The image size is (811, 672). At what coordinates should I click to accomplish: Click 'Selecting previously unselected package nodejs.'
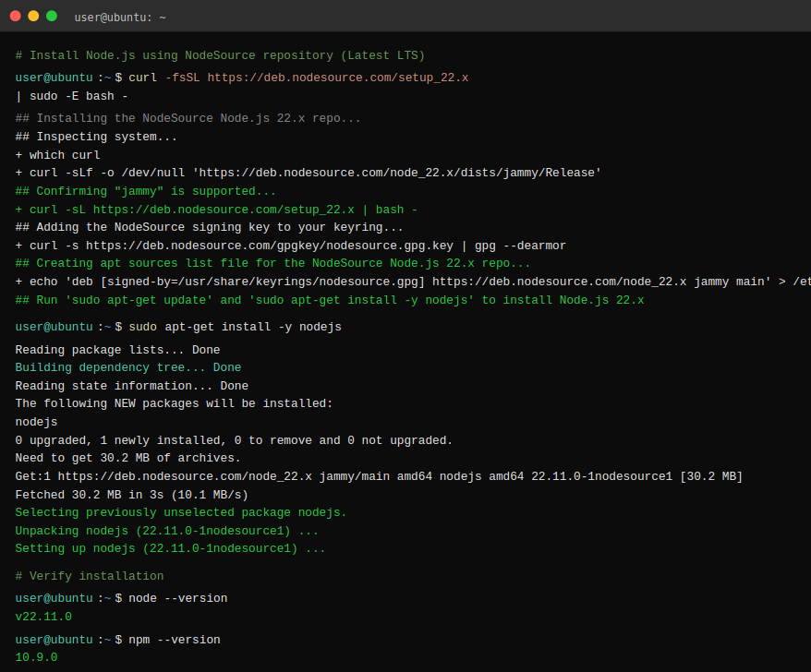pyautogui.click(x=180, y=513)
